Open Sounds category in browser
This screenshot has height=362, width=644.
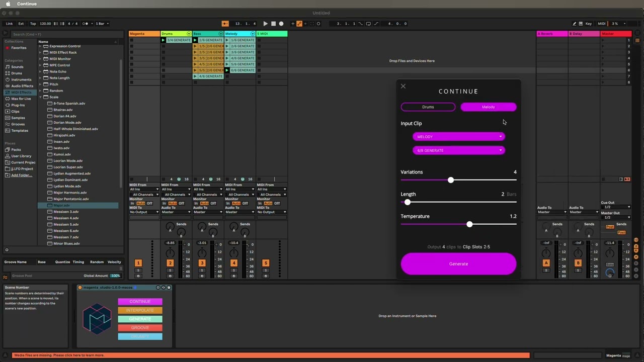point(17,67)
